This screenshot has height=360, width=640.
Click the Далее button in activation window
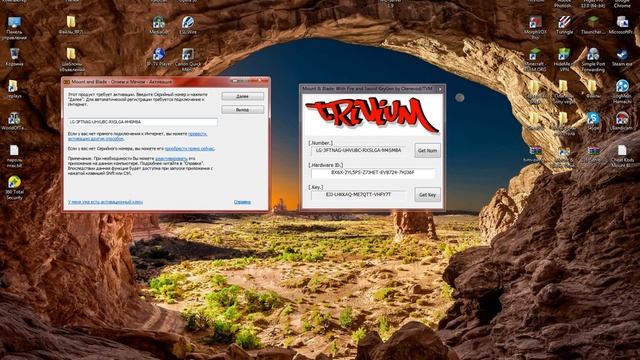coord(242,96)
